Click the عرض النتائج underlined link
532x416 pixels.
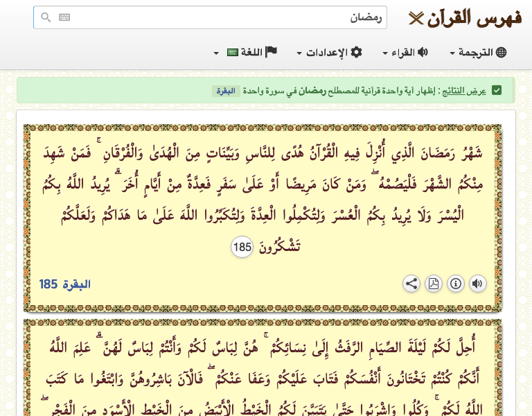tap(464, 91)
